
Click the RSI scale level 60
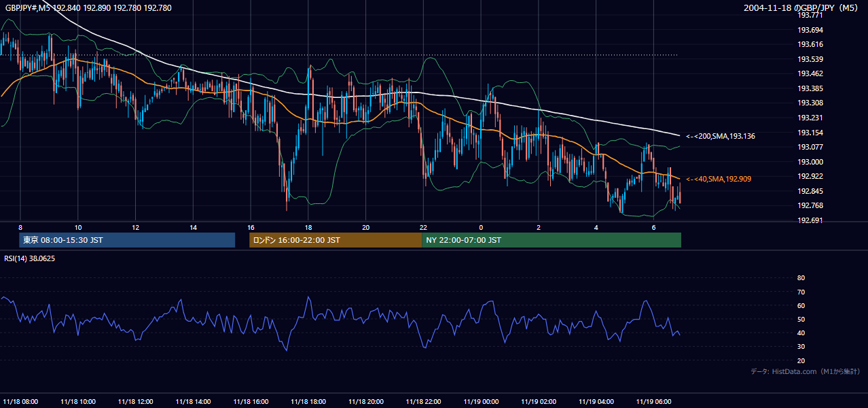click(801, 305)
